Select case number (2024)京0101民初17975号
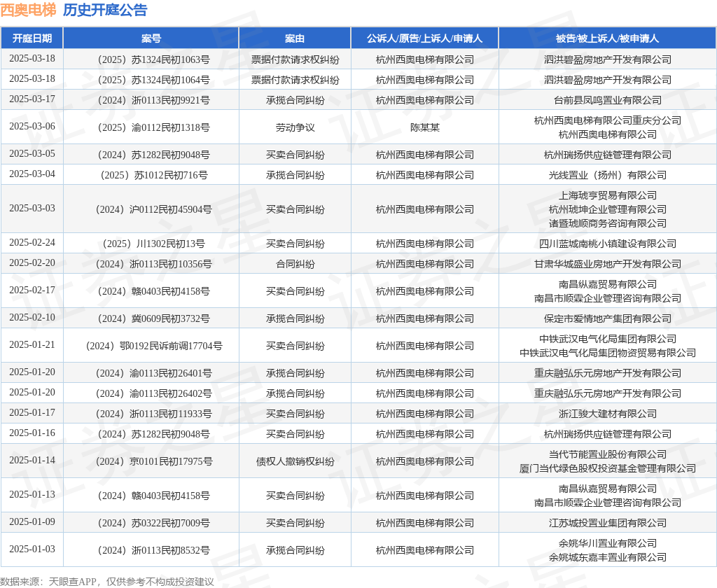717x588 pixels. click(153, 461)
